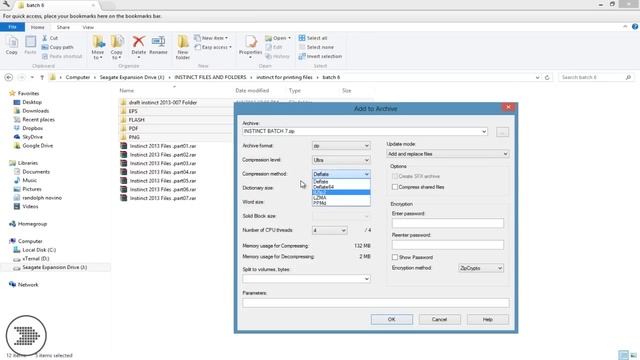Open Archive format dropdown

(x=341, y=146)
